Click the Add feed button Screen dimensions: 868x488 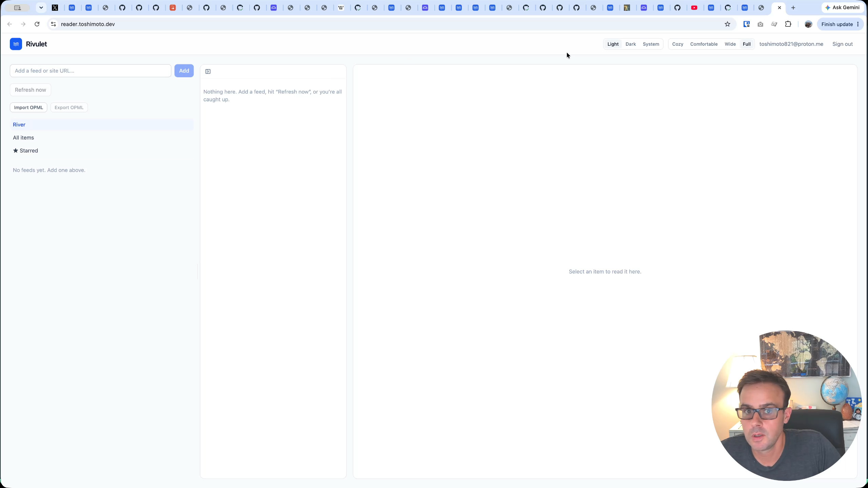click(184, 71)
